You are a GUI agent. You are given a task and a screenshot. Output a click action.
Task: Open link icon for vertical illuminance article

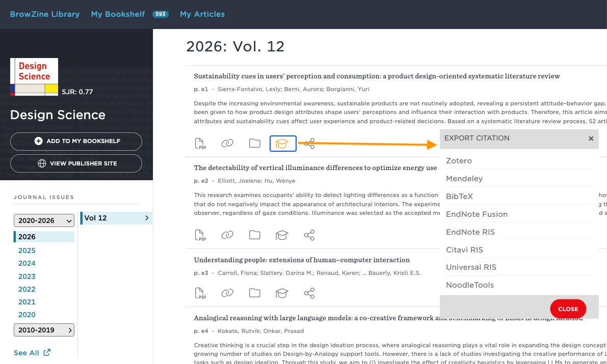click(227, 235)
